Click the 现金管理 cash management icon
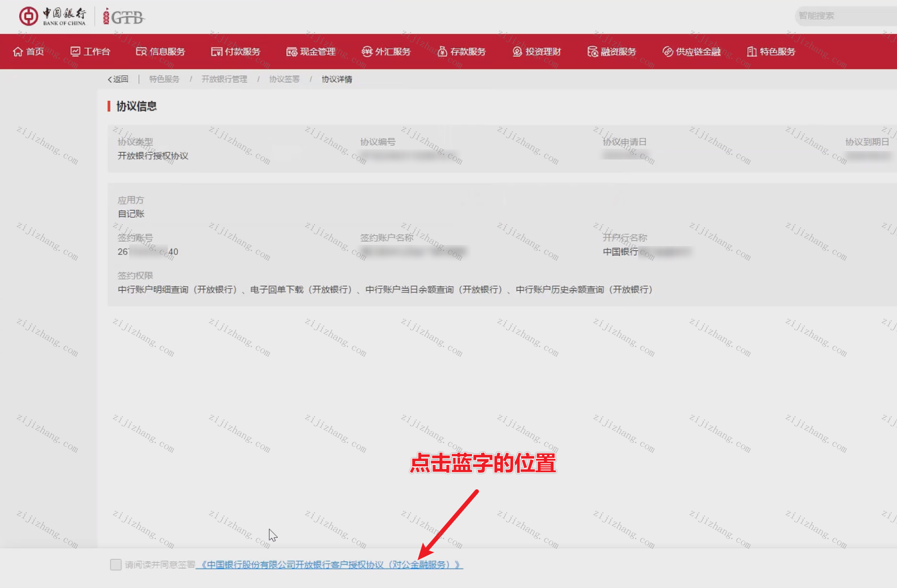 (x=292, y=52)
